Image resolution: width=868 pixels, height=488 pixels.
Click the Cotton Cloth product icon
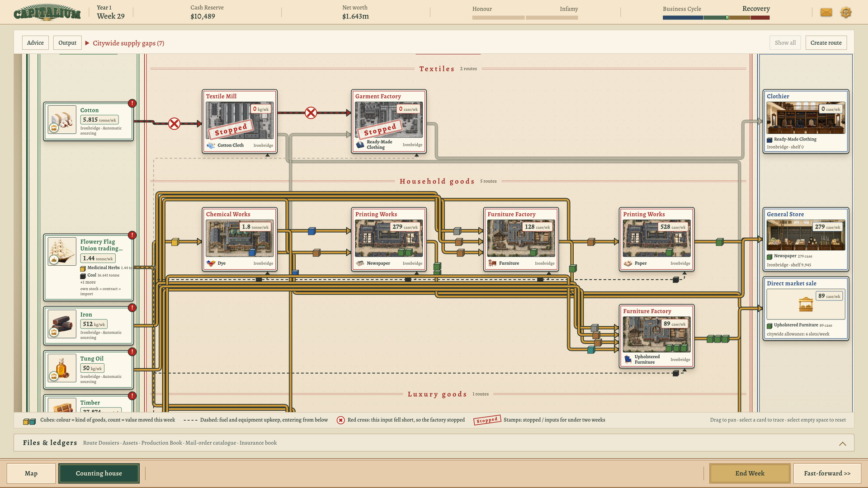pos(211,145)
